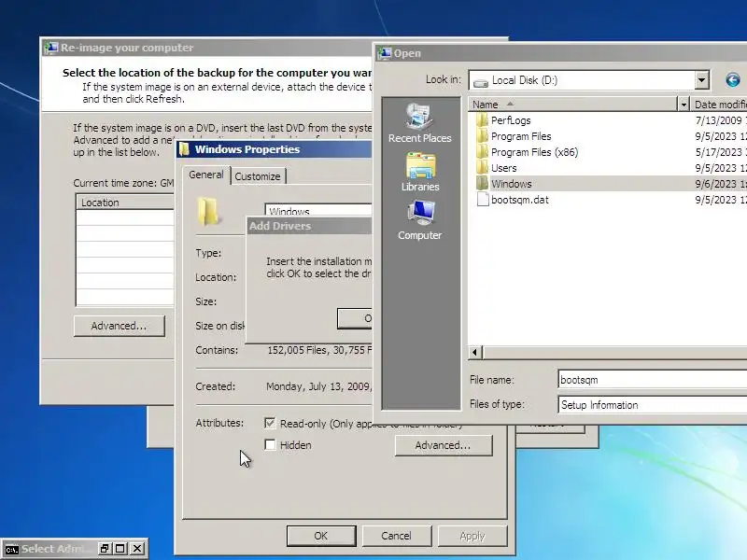Toggle the Read-only attribute checkbox
This screenshot has height=560, width=747.
click(270, 423)
